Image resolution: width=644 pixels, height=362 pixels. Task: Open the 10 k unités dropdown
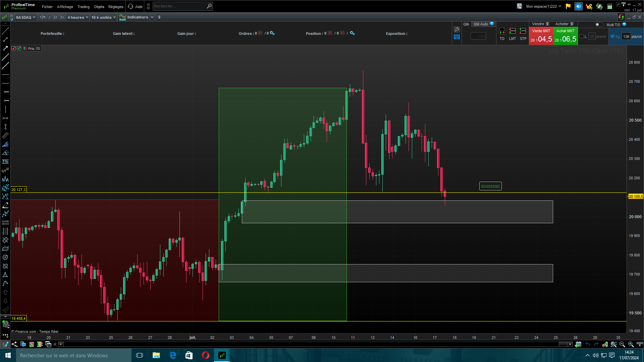pyautogui.click(x=103, y=17)
